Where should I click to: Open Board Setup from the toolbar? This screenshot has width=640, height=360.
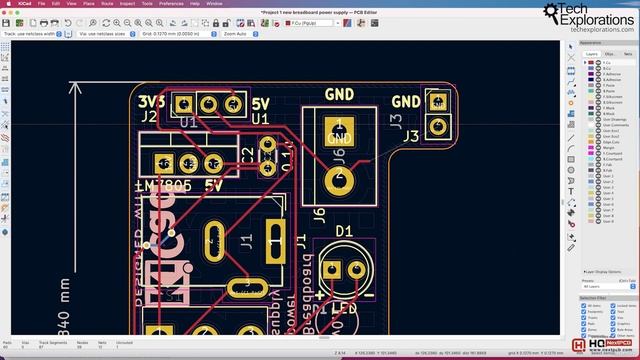pyautogui.click(x=19, y=23)
